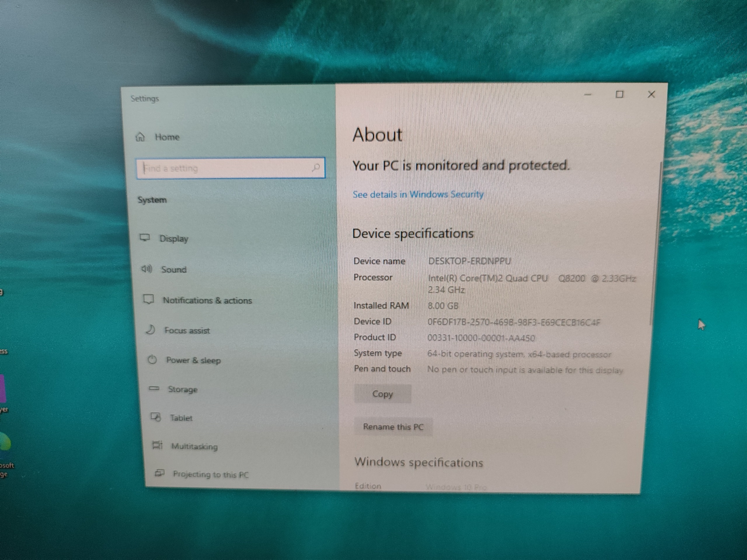Click the Focus assist moon icon
The image size is (747, 560).
click(x=151, y=330)
